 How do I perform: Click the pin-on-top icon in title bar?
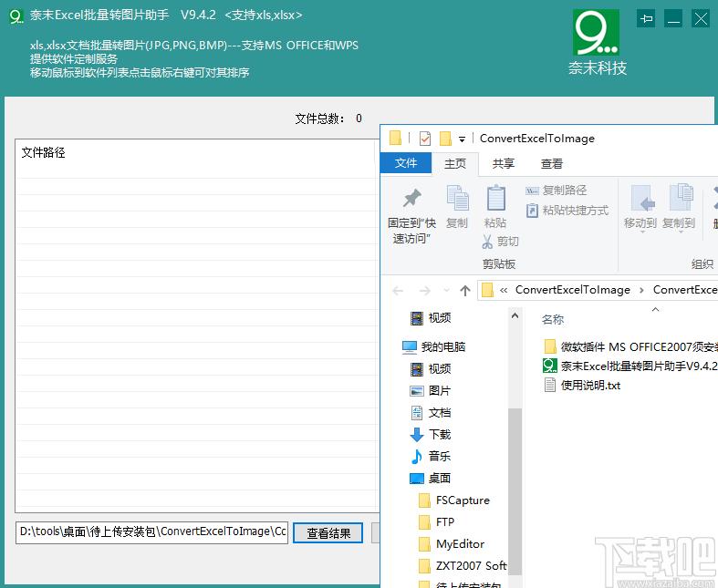pyautogui.click(x=646, y=19)
